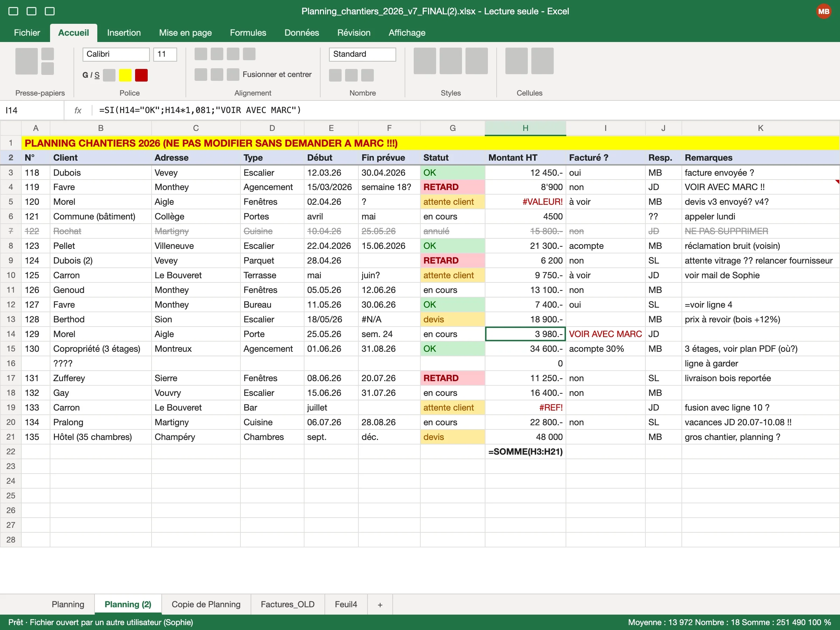840x630 pixels.
Task: Open the font size 11 box
Action: click(165, 54)
